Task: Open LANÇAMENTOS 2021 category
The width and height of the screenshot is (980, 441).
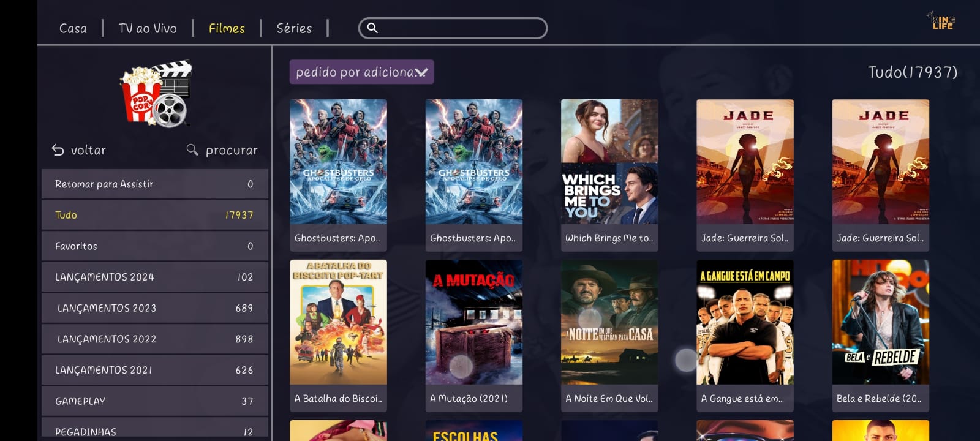Action: pyautogui.click(x=155, y=370)
